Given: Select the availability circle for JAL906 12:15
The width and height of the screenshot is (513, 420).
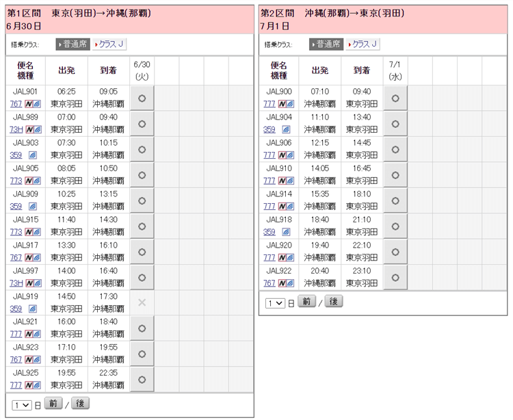Looking at the screenshot, I should [x=395, y=149].
